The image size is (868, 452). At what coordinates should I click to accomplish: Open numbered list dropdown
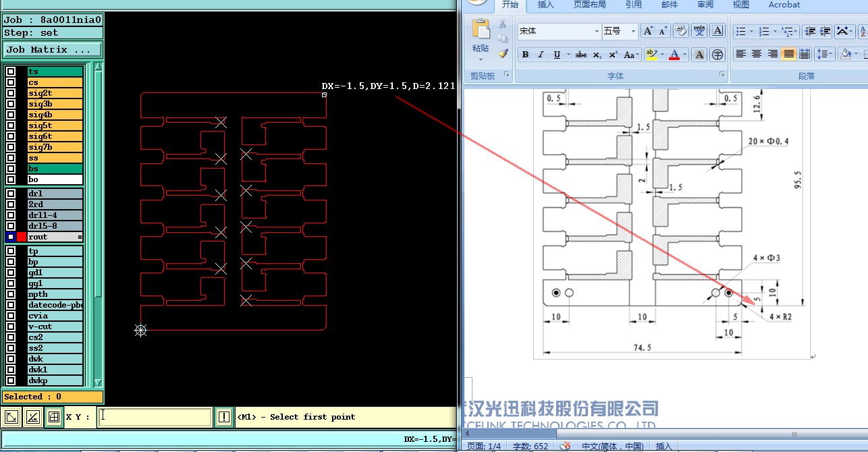(776, 31)
